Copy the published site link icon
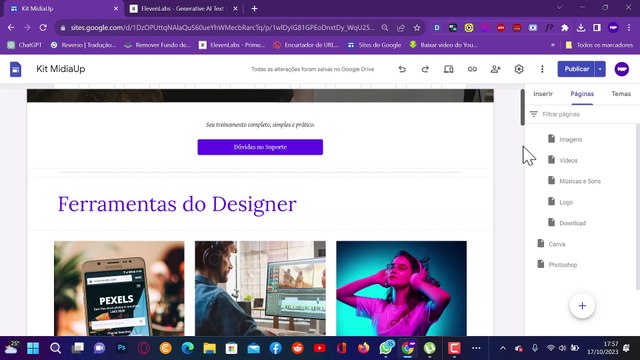Viewport: 640px width, 360px height. 472,69
